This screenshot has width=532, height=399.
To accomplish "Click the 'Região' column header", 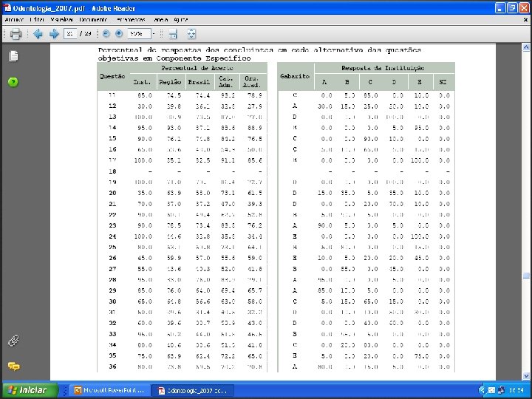I will [170, 82].
